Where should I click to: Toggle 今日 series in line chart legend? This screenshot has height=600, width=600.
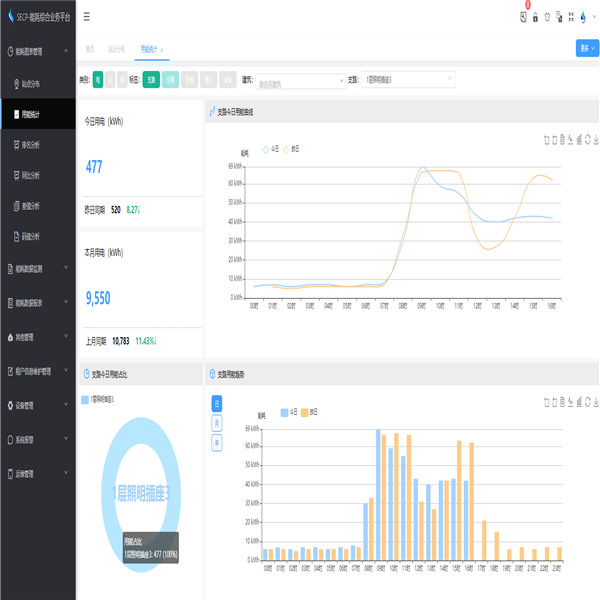pyautogui.click(x=270, y=149)
